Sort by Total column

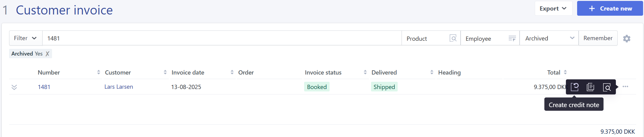click(x=565, y=72)
